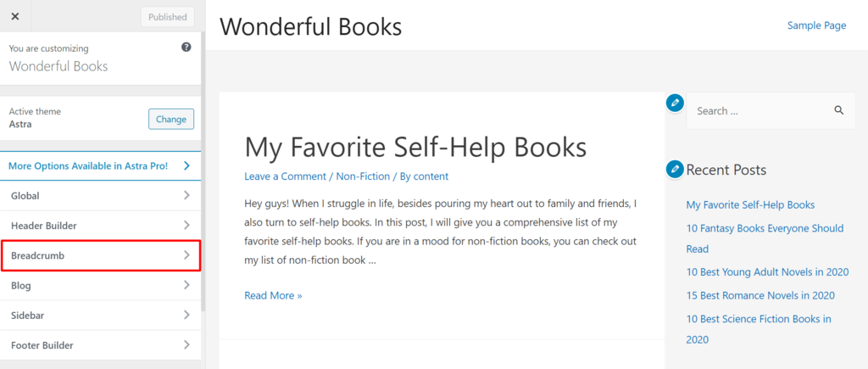
Task: Click the search magnifier icon
Action: tap(838, 110)
